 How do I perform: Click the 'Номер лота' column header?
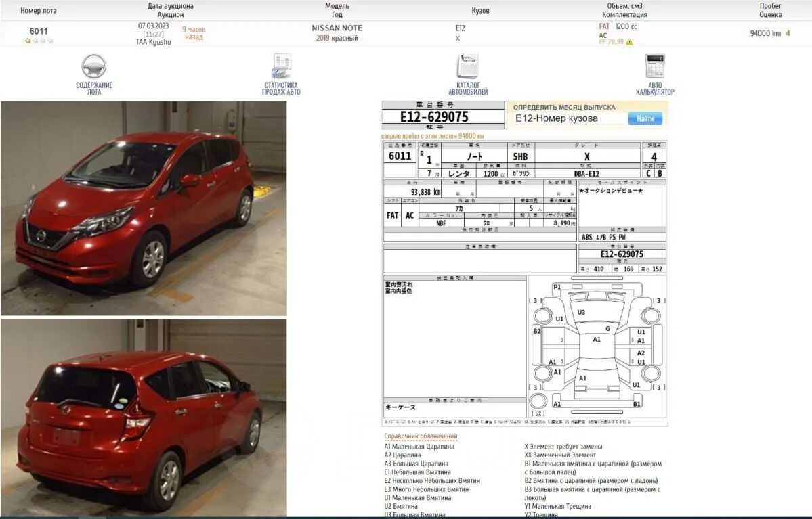pos(39,10)
